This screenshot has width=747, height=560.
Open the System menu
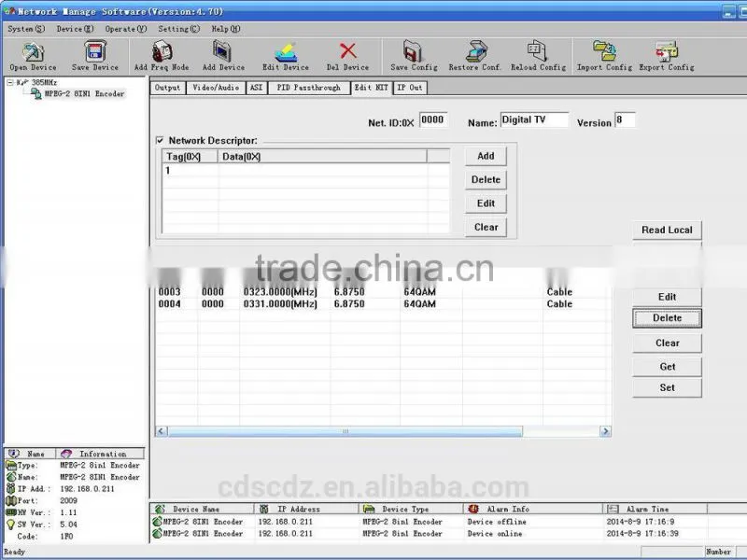point(26,29)
